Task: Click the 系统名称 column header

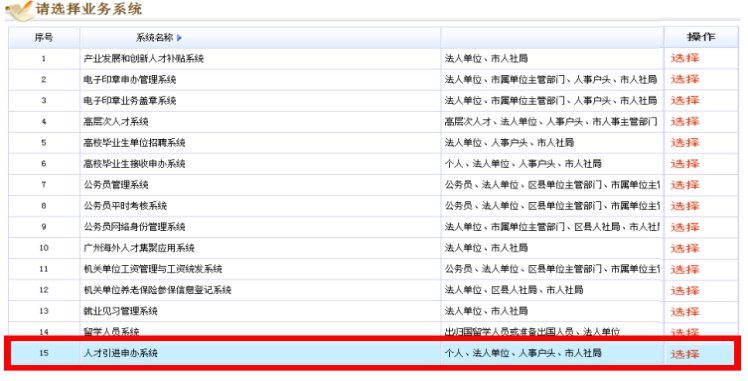Action: [155, 38]
